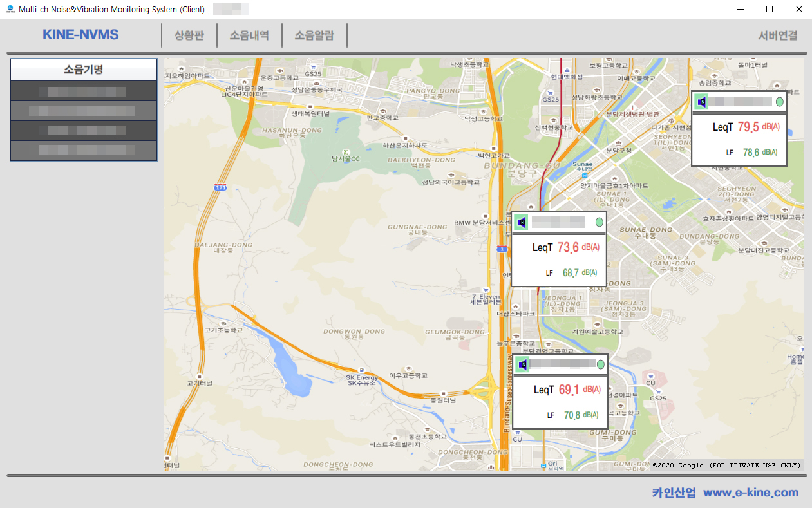Click green status light on 73.6 card
This screenshot has width=812, height=508.
[600, 222]
